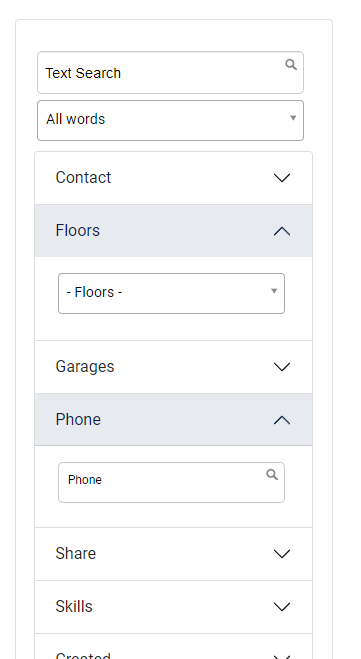Screen dimensions: 361x659
Task: Click the magnifier icon in Text Search
Action: pos(291,65)
